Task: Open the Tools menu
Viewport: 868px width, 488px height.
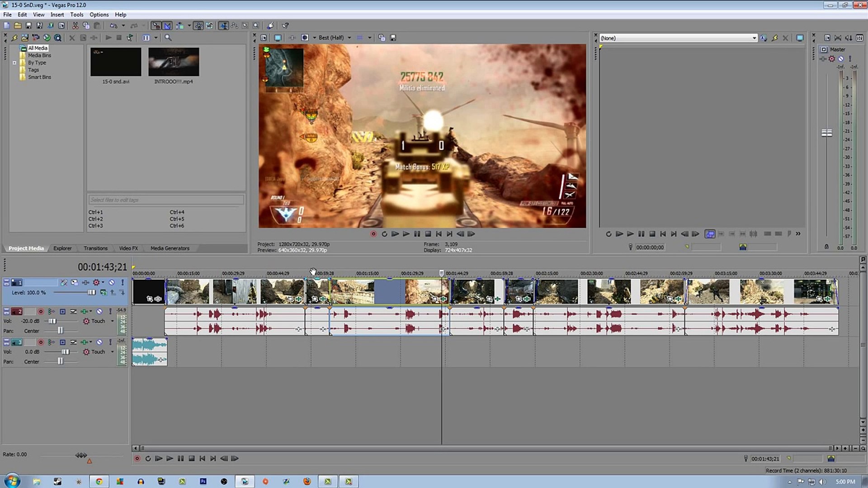Action: pyautogui.click(x=77, y=14)
